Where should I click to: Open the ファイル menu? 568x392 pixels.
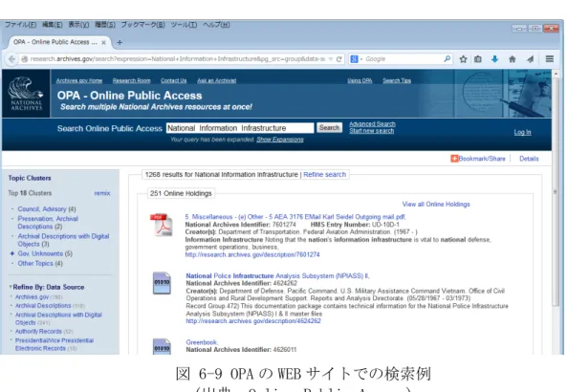click(x=20, y=25)
